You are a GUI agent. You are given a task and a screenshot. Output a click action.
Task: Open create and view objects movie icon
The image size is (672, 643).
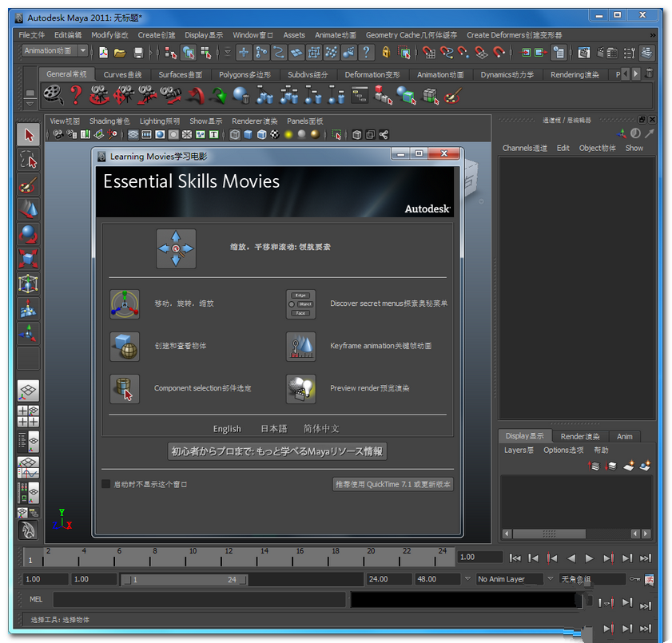coord(125,346)
